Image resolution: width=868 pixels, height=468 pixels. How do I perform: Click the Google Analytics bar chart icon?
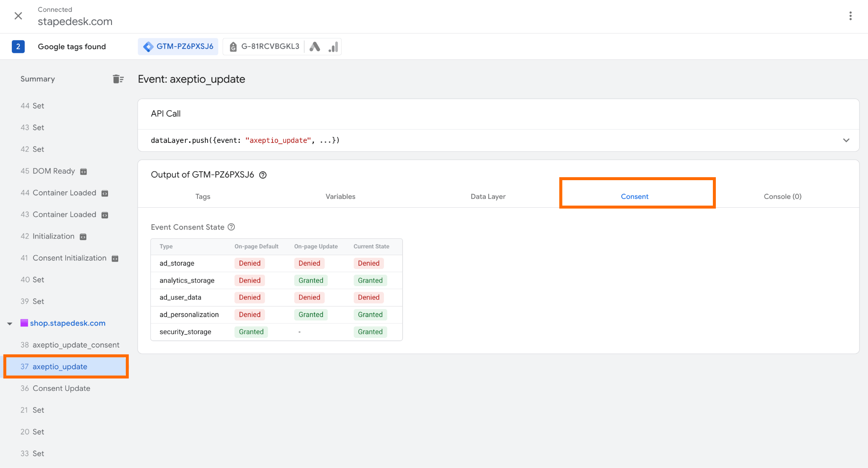pyautogui.click(x=334, y=47)
